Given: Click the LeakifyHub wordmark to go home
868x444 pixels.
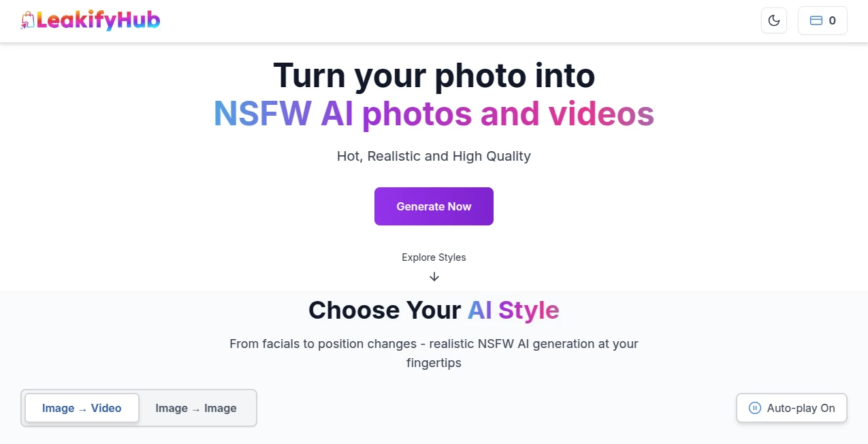Looking at the screenshot, I should 99,20.
